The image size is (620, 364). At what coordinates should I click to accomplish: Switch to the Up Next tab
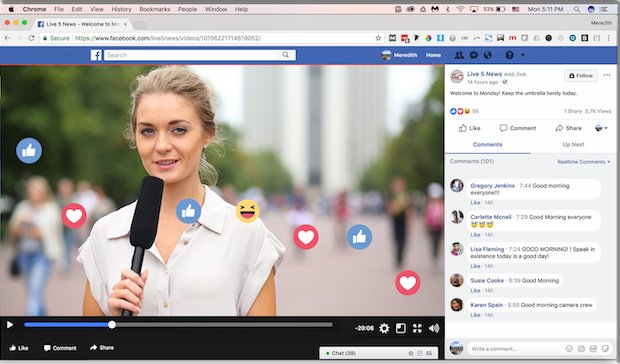point(573,144)
